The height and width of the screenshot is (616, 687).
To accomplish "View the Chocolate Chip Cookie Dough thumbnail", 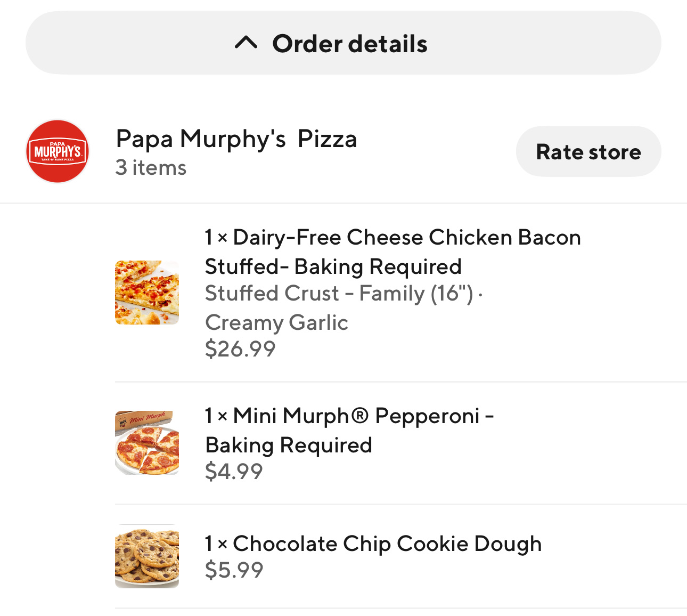I will (x=147, y=556).
